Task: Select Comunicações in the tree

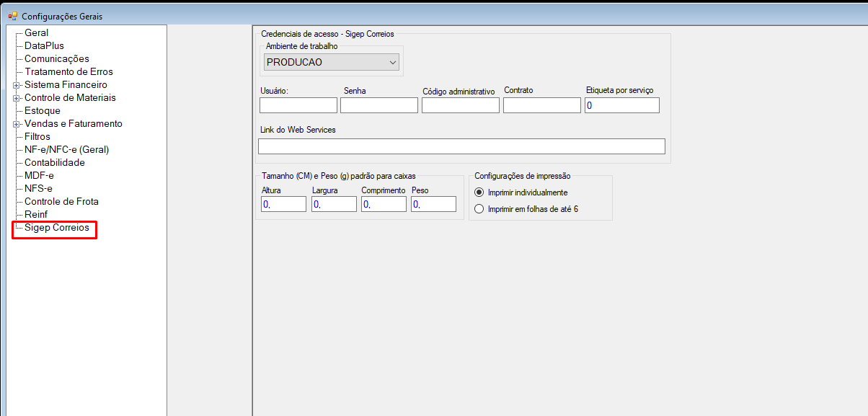Action: tap(57, 58)
